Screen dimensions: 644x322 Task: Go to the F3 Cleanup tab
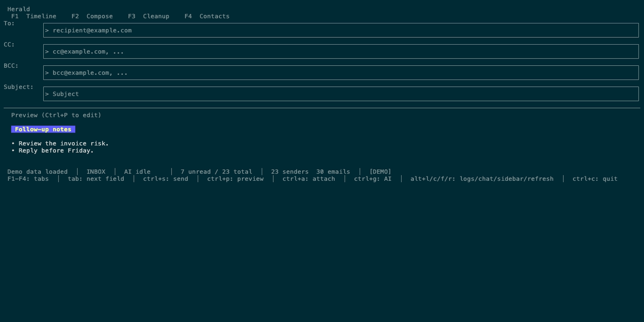[149, 16]
